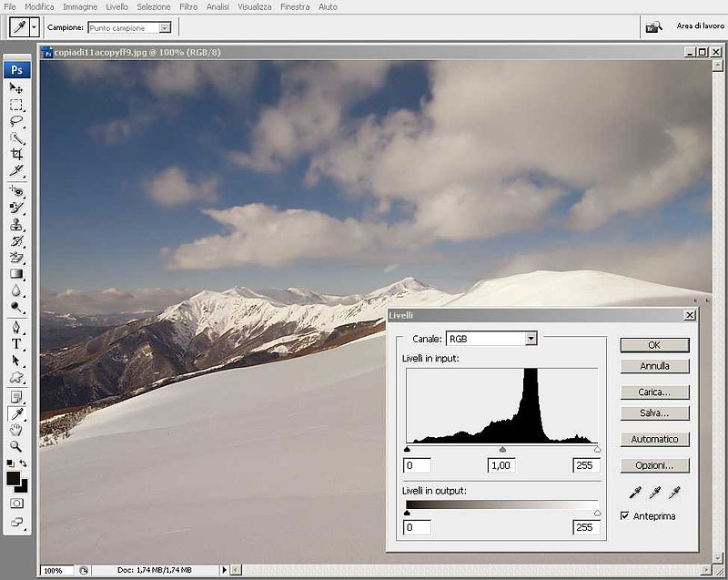Image resolution: width=728 pixels, height=580 pixels.
Task: Click the gray point eyedropper in Livelli
Action: coord(655,493)
